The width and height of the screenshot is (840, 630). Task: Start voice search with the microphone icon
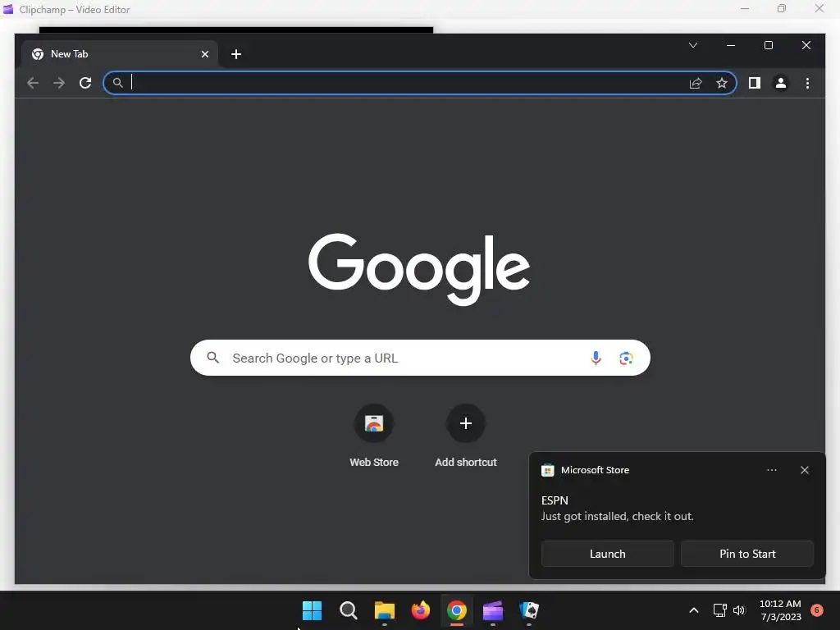point(596,358)
